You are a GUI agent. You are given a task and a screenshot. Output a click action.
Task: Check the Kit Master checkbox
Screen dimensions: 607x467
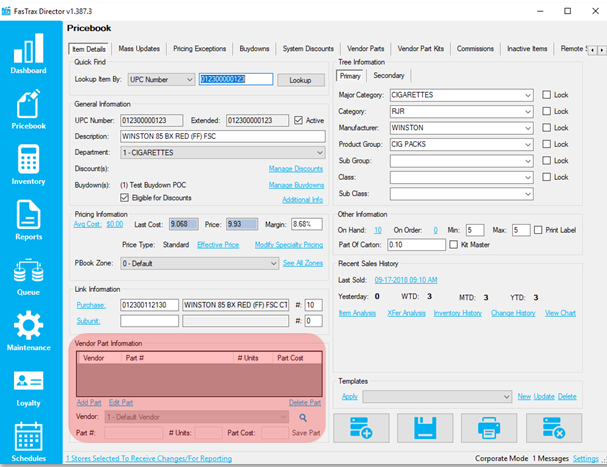(x=453, y=245)
